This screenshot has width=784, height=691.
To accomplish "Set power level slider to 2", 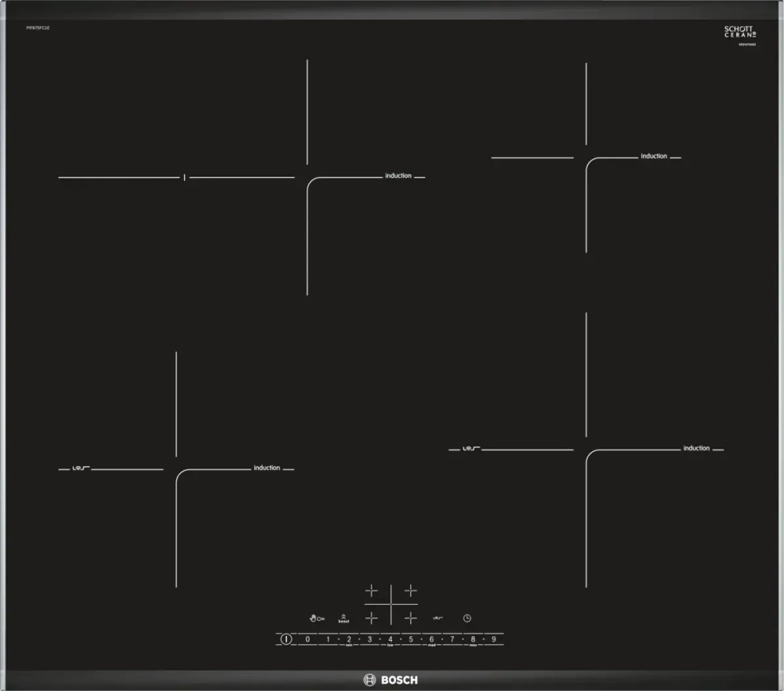I will click(x=349, y=639).
